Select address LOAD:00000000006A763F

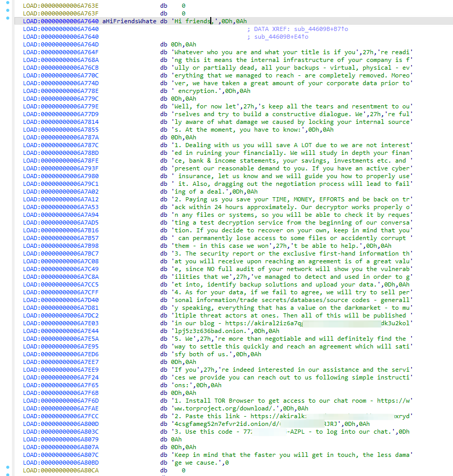tap(61, 13)
